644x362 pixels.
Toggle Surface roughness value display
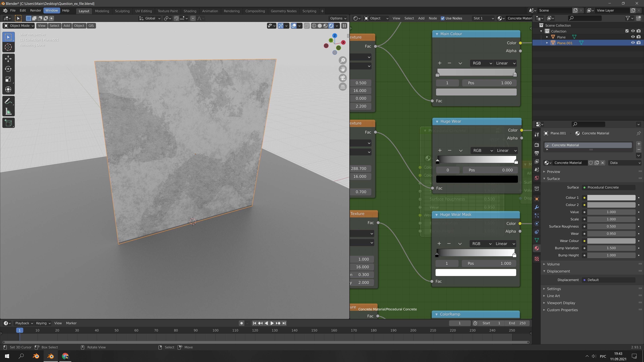[x=612, y=226]
